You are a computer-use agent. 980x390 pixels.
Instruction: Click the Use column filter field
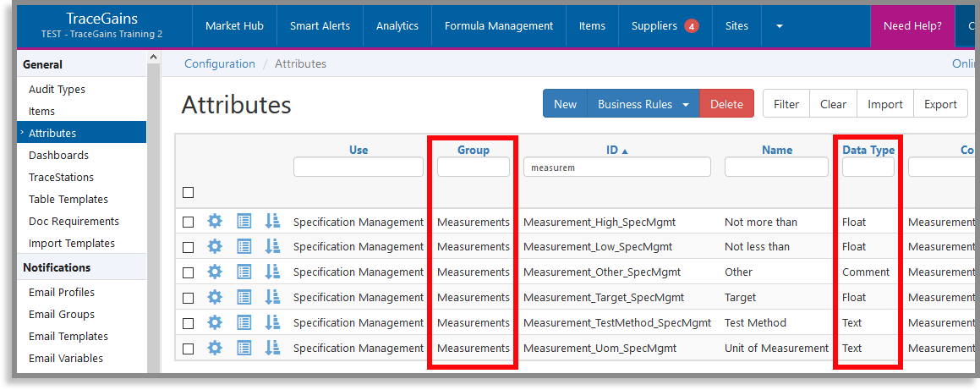(359, 167)
